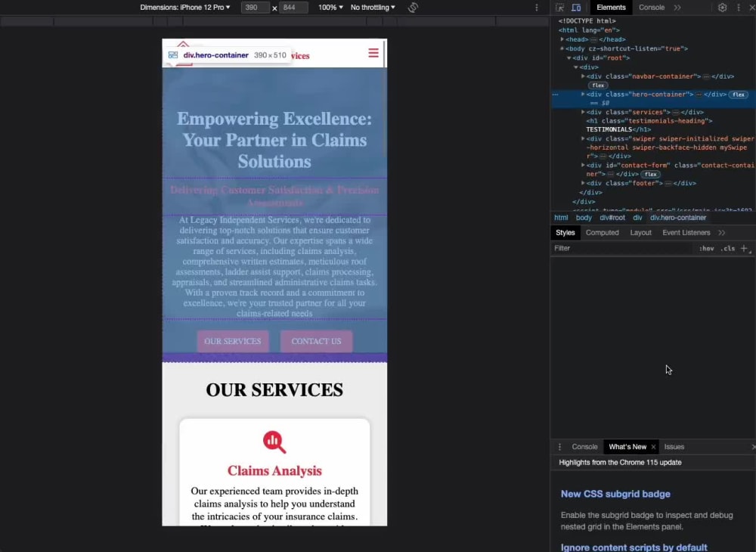Expand the head element node
This screenshot has height=552, width=756.
(x=562, y=39)
